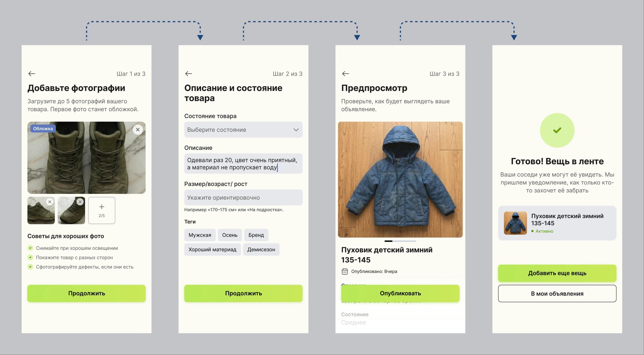Select the Мужская tag
Image resolution: width=644 pixels, height=355 pixels.
click(x=200, y=235)
